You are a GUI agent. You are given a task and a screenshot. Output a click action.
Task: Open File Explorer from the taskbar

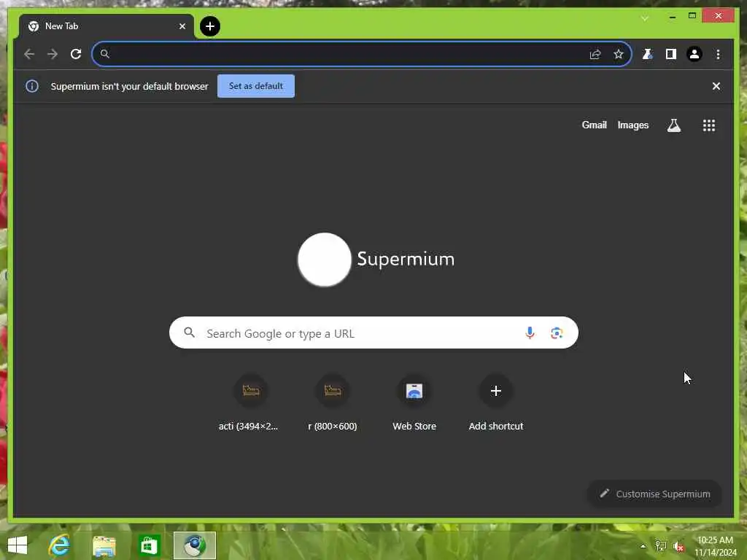104,545
